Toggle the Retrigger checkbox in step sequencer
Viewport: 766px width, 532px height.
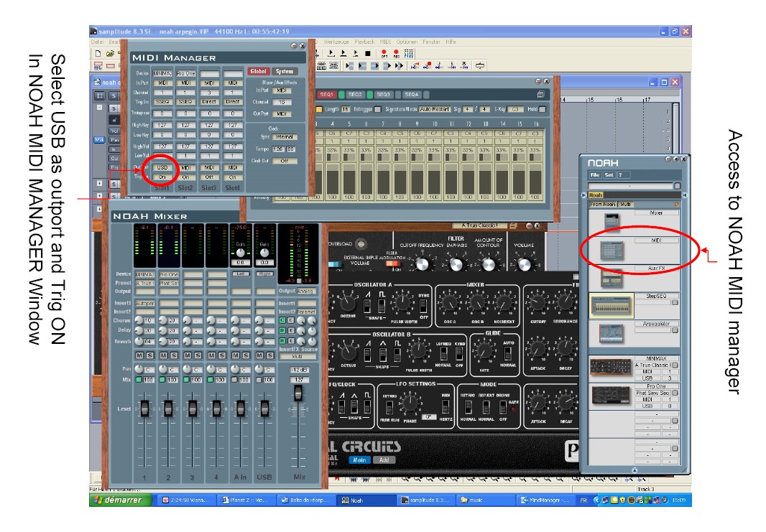pyautogui.click(x=377, y=109)
